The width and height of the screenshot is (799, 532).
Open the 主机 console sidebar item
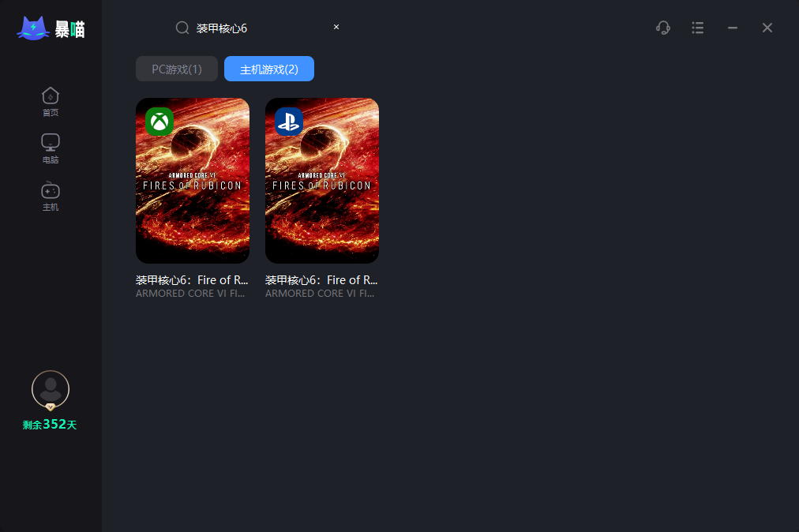[51, 197]
